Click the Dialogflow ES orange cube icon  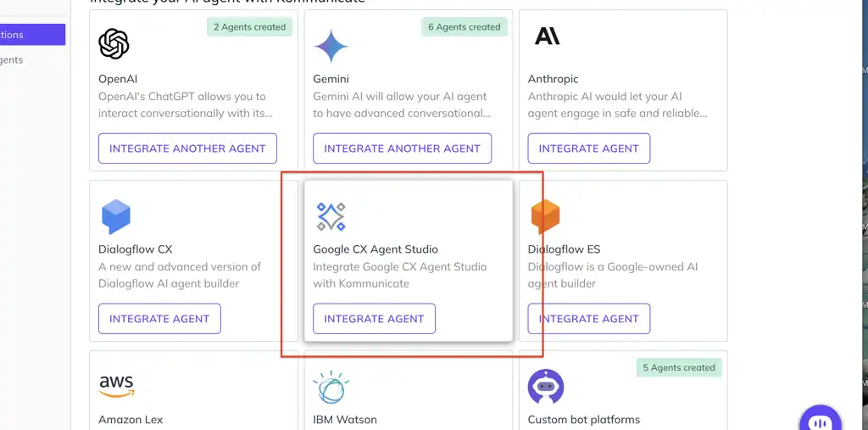coord(545,216)
